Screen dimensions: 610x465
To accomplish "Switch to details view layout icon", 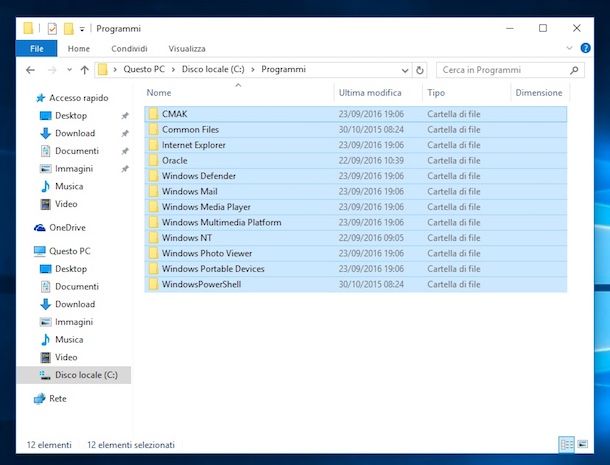I will point(566,444).
